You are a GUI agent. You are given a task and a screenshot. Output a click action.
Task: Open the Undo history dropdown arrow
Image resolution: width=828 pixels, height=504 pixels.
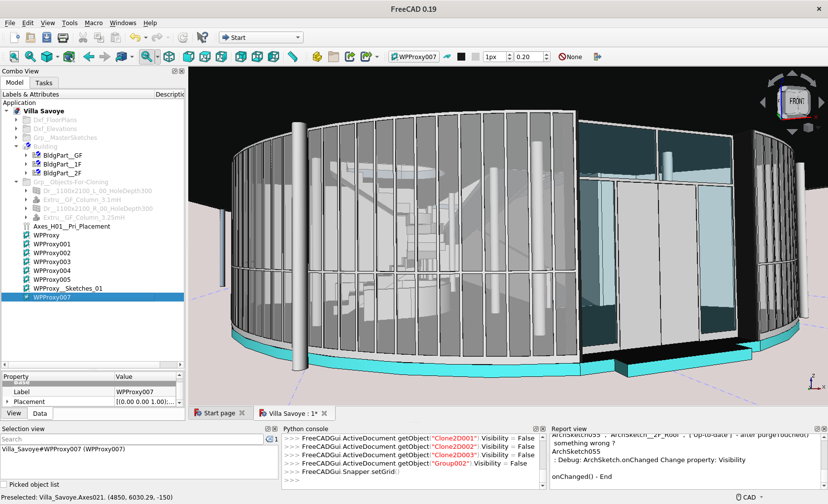[x=146, y=37]
